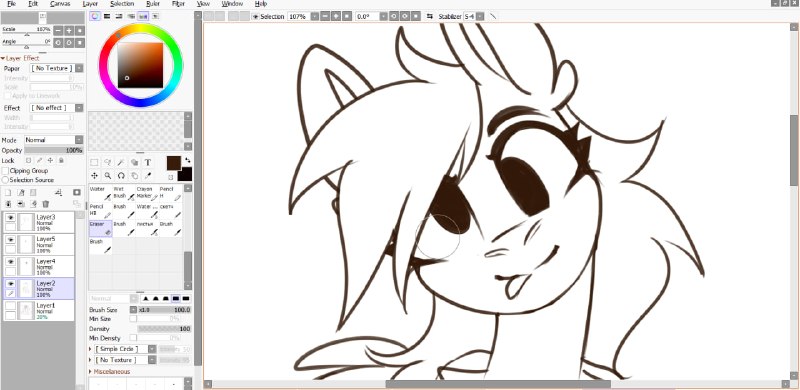Open the Canvas menu
Screen dimensions: 800x390
coord(60,4)
